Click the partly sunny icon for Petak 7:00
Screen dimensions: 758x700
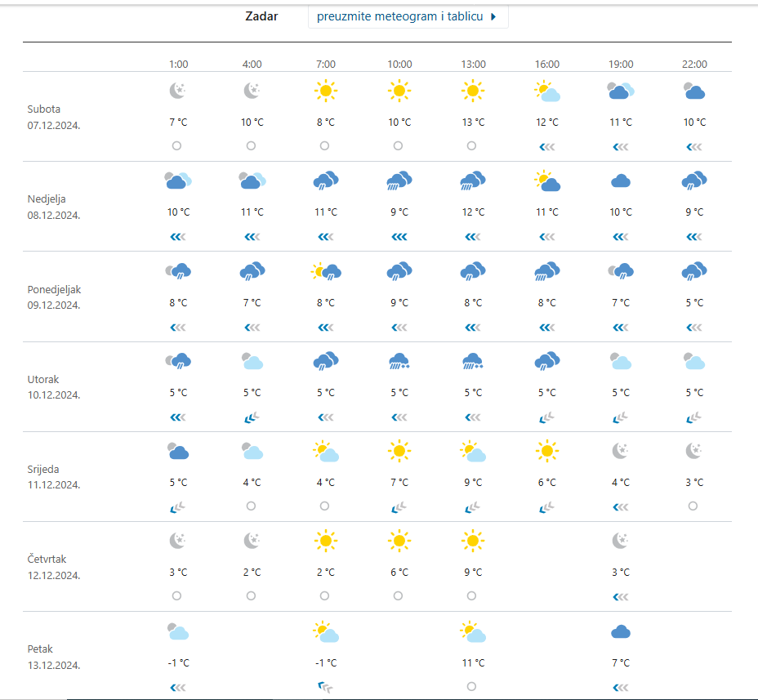[x=325, y=631]
